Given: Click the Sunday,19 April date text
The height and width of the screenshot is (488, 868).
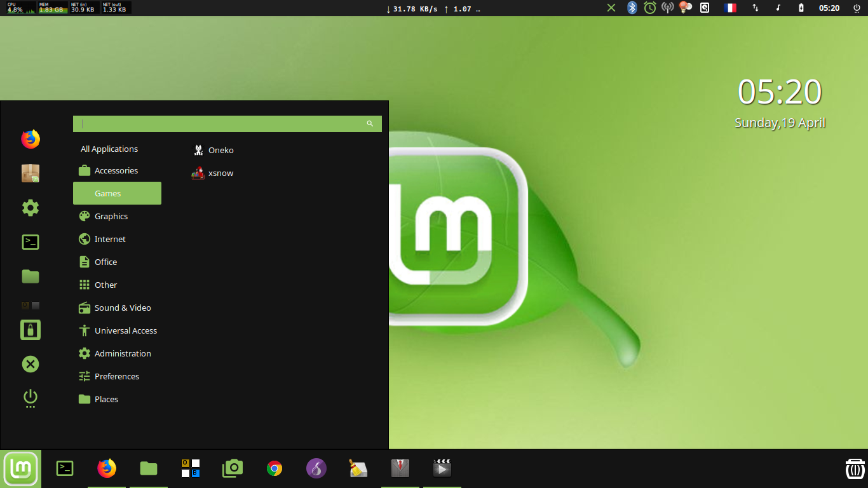Looking at the screenshot, I should pyautogui.click(x=780, y=123).
